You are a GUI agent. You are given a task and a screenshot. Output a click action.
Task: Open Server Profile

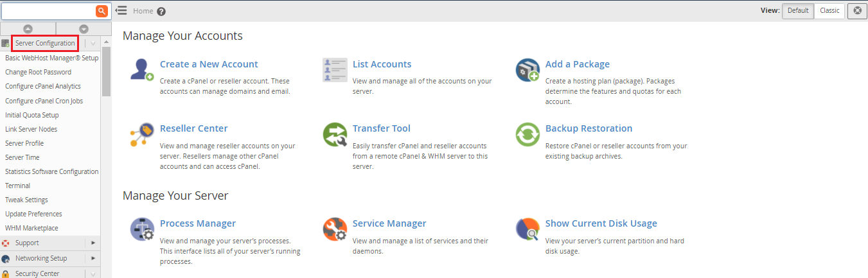(x=24, y=143)
